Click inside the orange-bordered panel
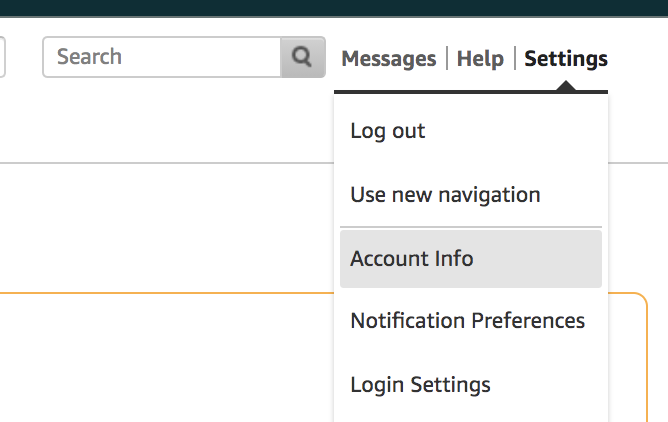Viewport: 668px width, 422px height. click(166, 358)
